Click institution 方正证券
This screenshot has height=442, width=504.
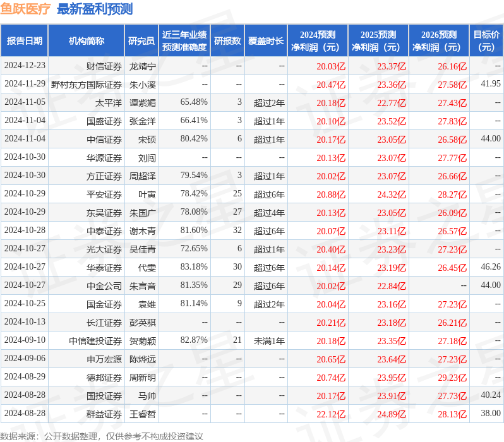pyautogui.click(x=104, y=176)
